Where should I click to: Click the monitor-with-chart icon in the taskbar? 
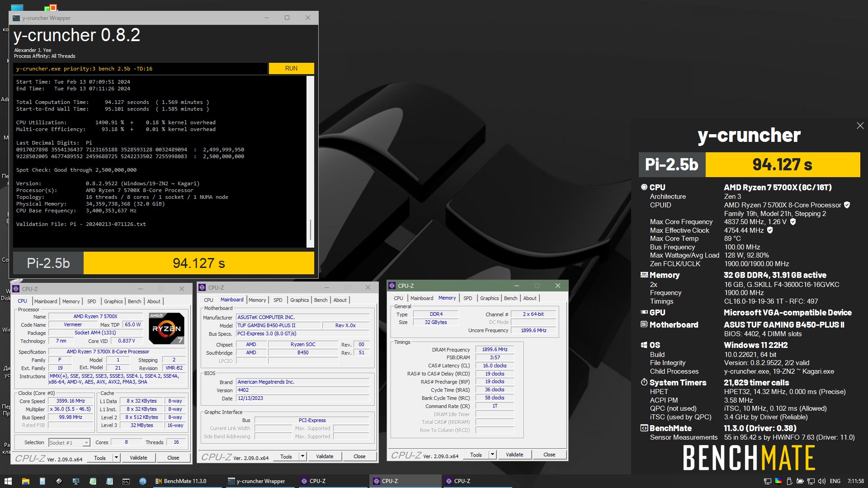pos(75,481)
